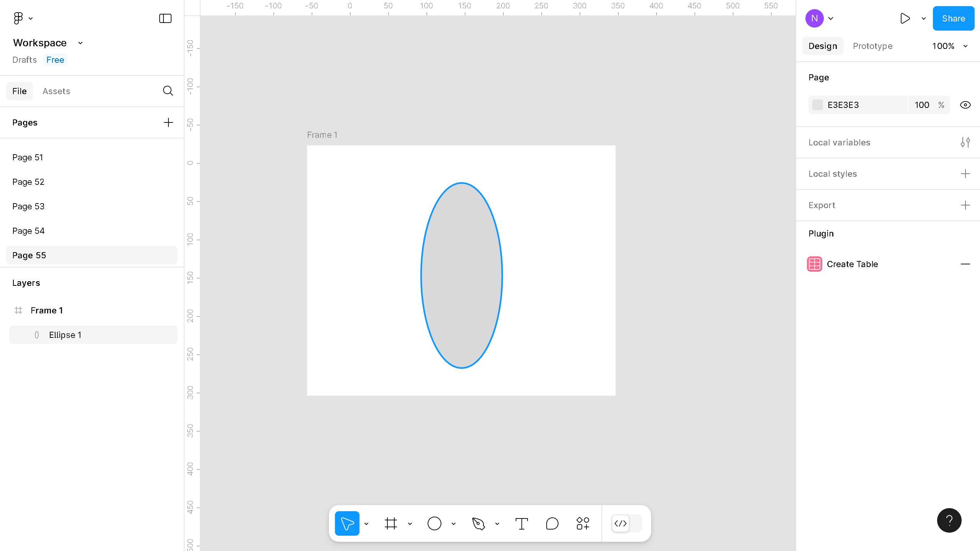The image size is (980, 551).
Task: Click the Share button
Action: [x=953, y=18]
